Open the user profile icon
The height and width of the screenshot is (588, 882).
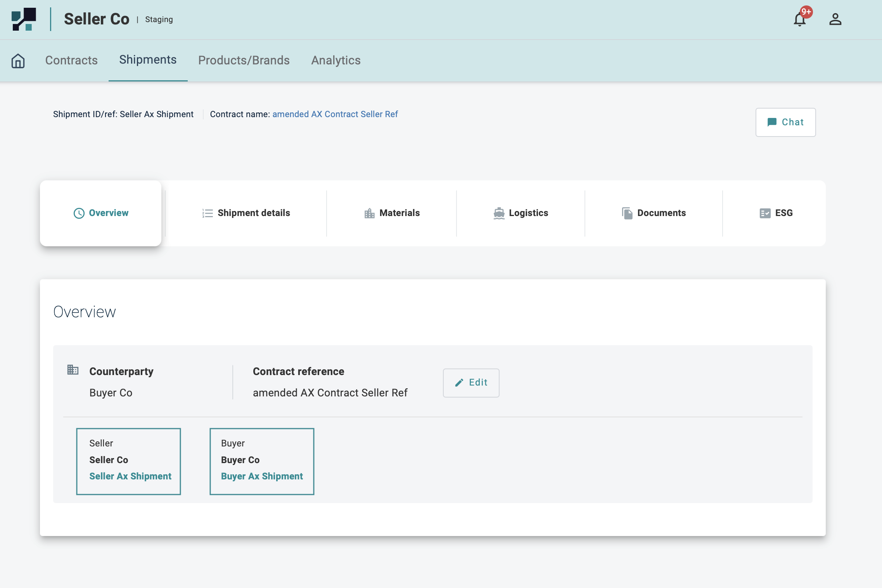835,19
